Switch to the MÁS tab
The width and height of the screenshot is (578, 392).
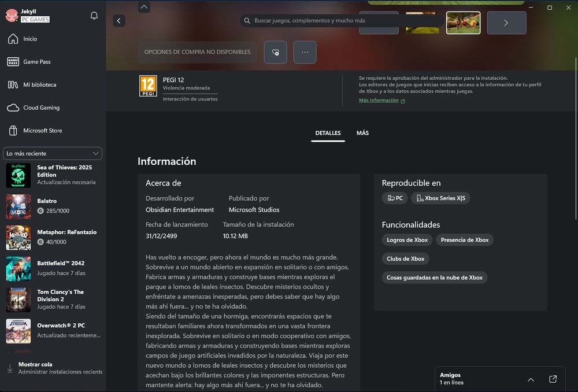(362, 133)
